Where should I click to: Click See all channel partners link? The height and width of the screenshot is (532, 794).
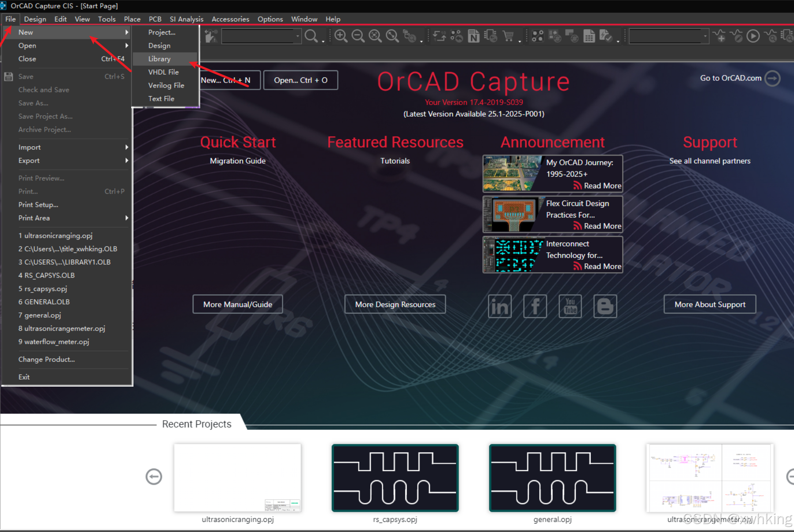point(710,161)
